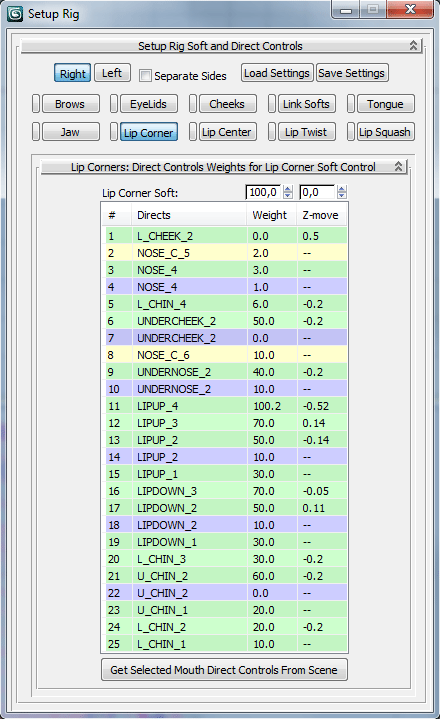Enable the Separate Sides checkbox
This screenshot has height=719, width=440.
(145, 75)
